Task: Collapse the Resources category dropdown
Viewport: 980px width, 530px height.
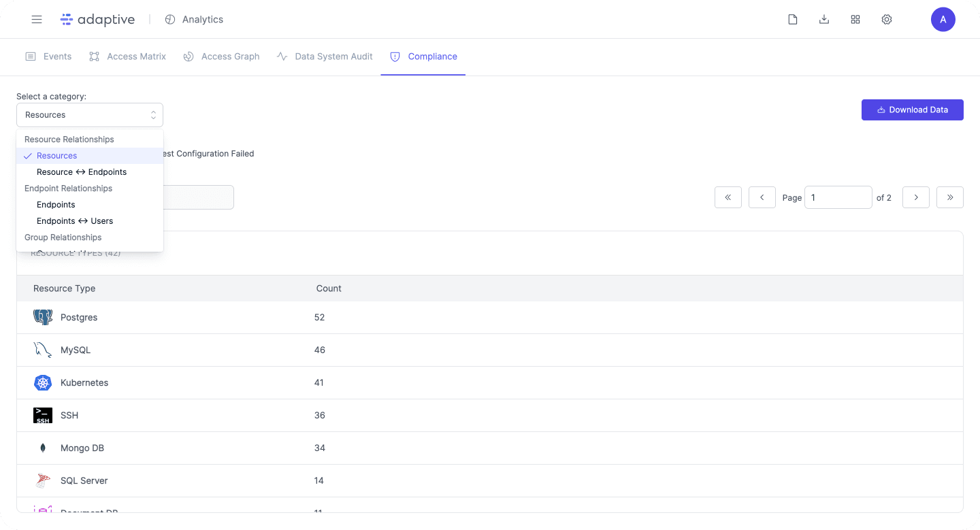Action: [x=90, y=115]
